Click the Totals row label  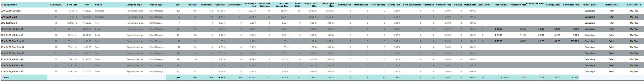pyautogui.click(x=5, y=78)
